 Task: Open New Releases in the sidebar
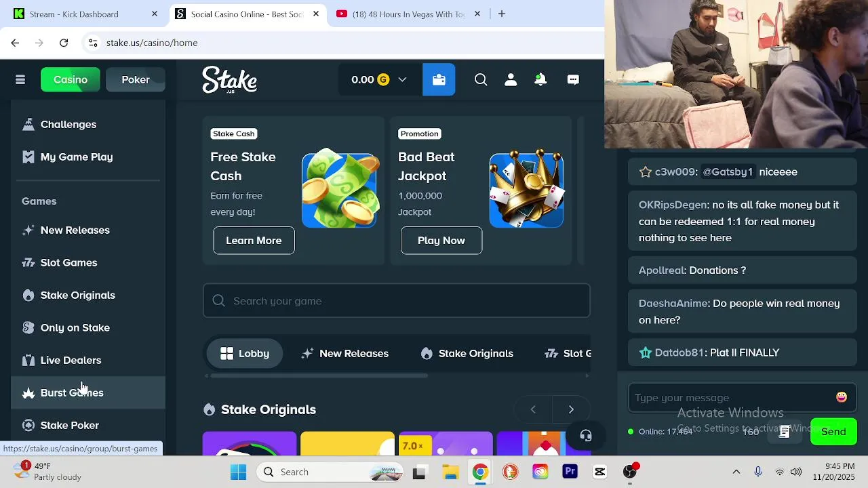88,230
